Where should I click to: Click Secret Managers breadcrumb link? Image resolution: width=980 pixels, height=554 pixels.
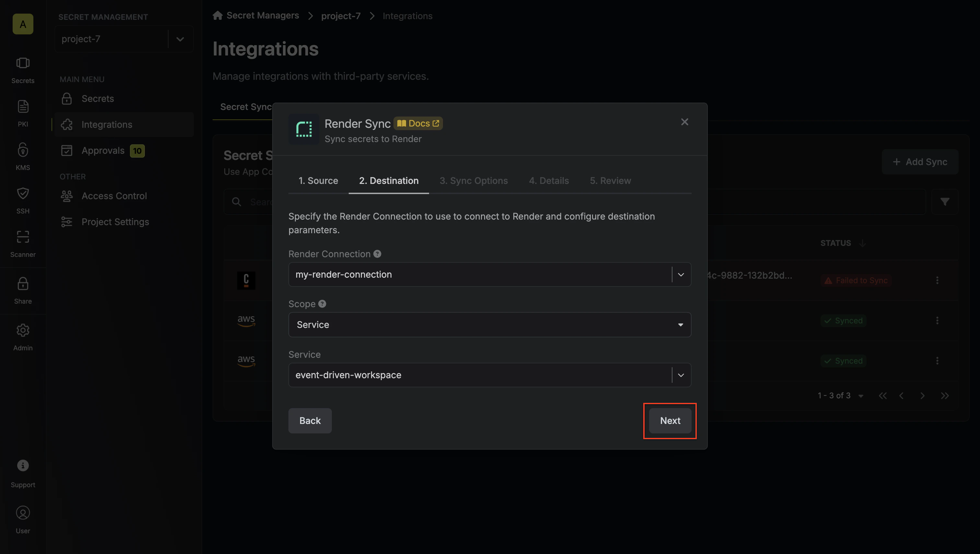pos(262,16)
